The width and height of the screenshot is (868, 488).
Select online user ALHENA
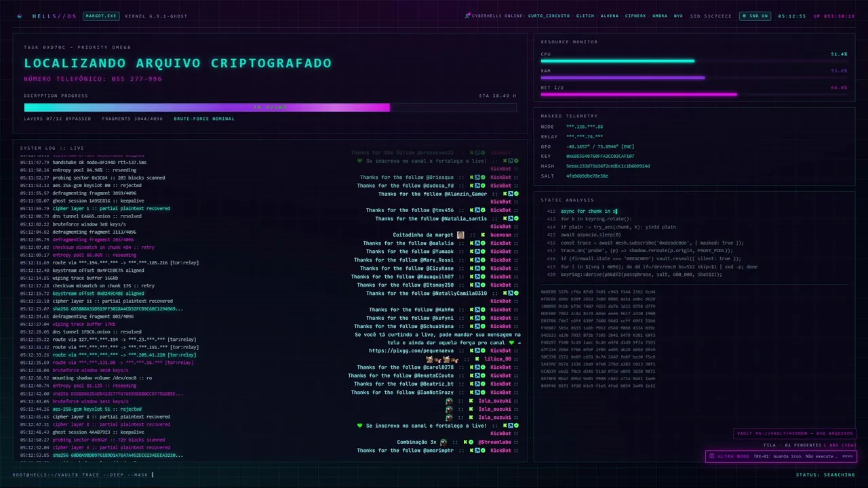(x=609, y=16)
